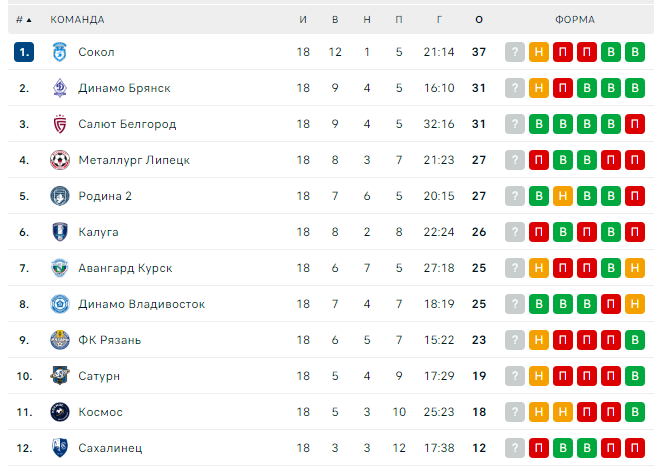Click the КОМАНДА column header
Viewport: 654px width, 471px height.
pos(77,20)
